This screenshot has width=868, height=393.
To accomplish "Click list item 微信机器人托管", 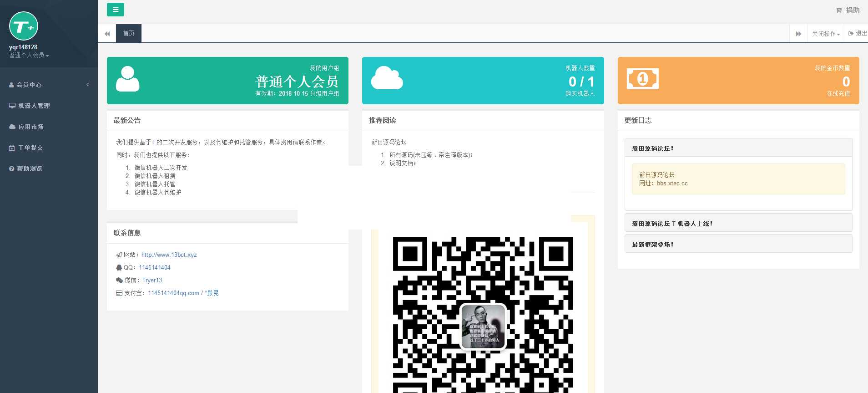I will [155, 184].
